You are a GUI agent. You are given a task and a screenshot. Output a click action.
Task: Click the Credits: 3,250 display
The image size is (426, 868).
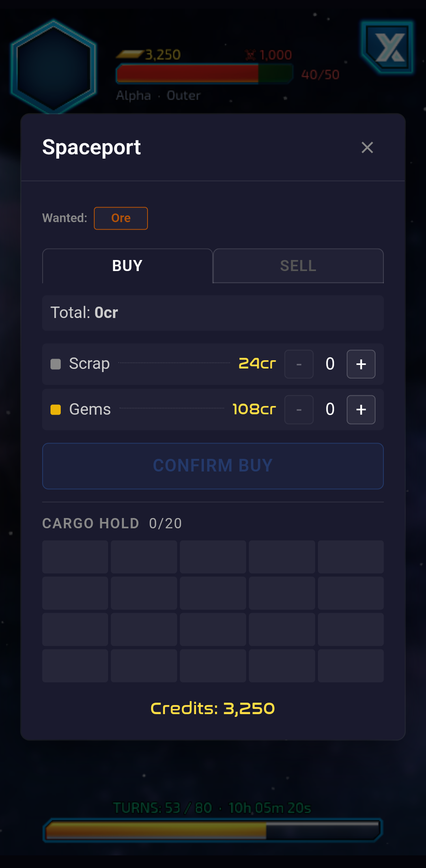pos(213,708)
